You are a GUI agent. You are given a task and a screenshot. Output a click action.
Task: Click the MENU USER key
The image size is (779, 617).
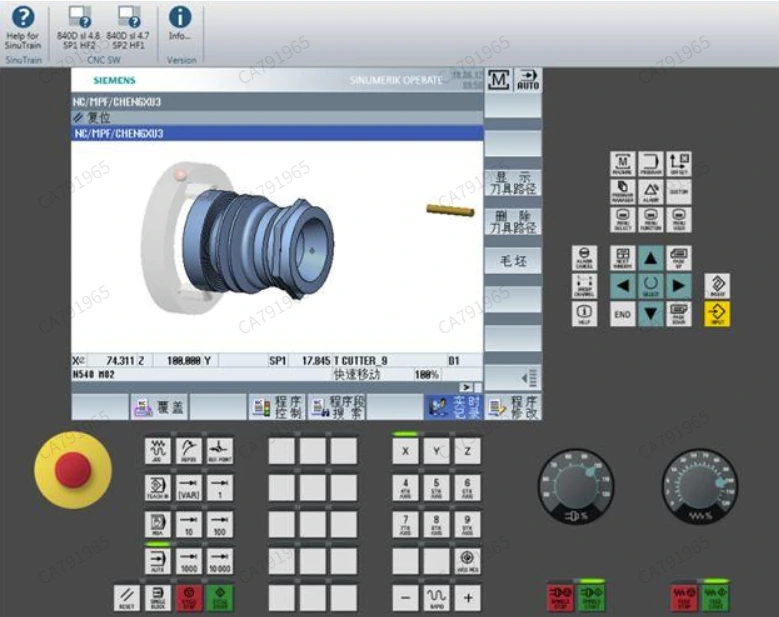(x=679, y=220)
